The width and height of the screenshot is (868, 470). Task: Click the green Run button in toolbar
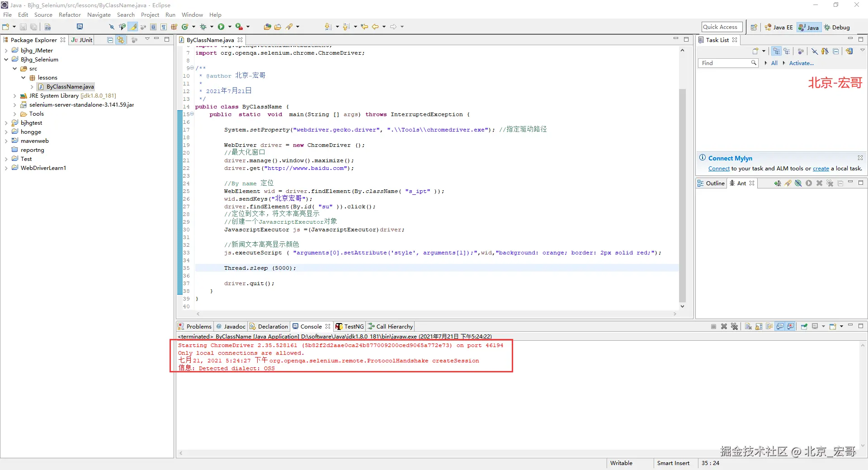[x=221, y=27]
